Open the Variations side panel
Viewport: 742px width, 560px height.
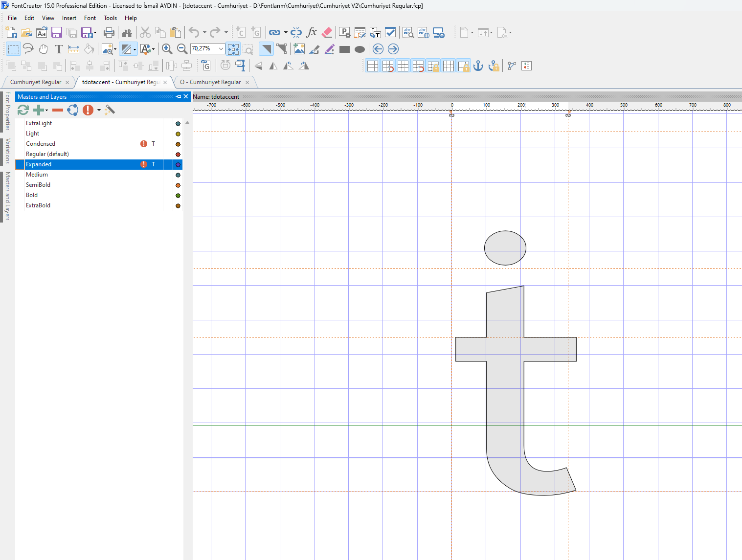point(7,151)
